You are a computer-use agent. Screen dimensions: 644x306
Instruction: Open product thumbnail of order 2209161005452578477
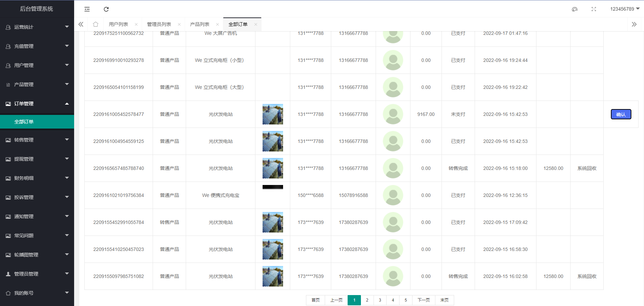tap(272, 114)
